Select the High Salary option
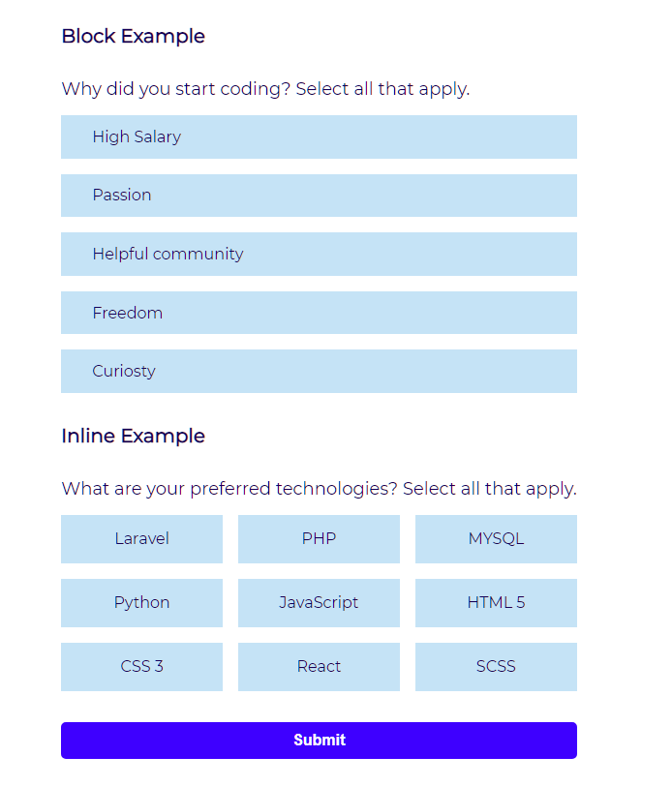 [x=319, y=136]
